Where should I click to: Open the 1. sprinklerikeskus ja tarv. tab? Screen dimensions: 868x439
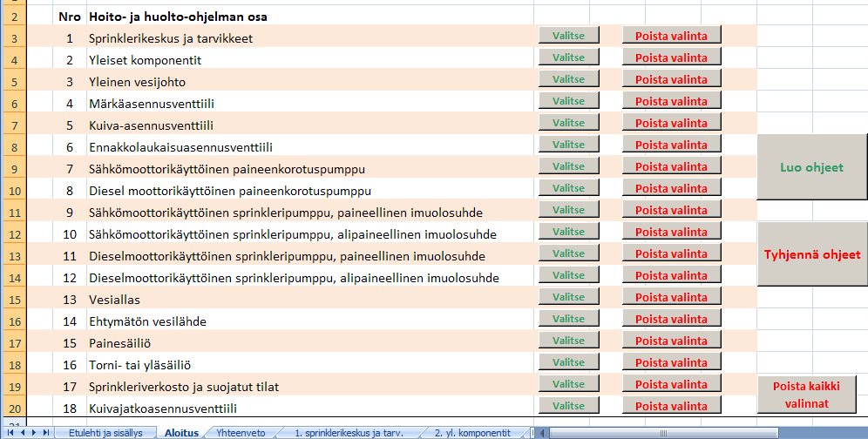tap(349, 433)
